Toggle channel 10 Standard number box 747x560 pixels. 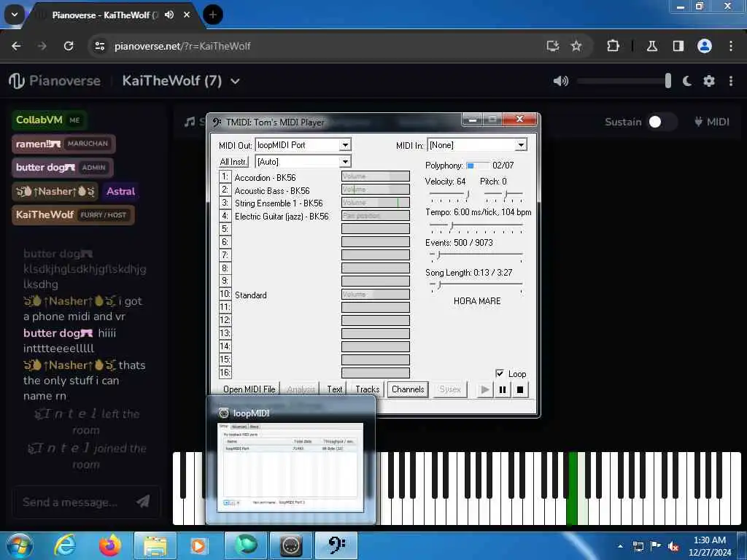tap(225, 294)
